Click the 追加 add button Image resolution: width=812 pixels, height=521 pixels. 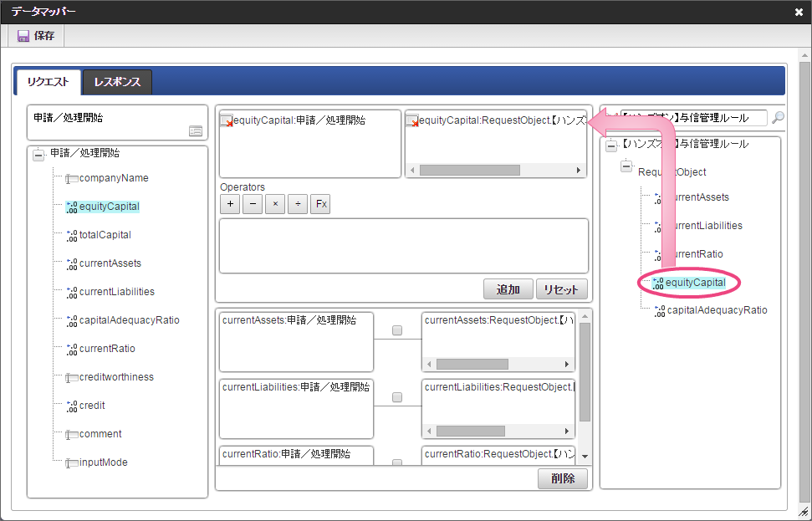[508, 289]
